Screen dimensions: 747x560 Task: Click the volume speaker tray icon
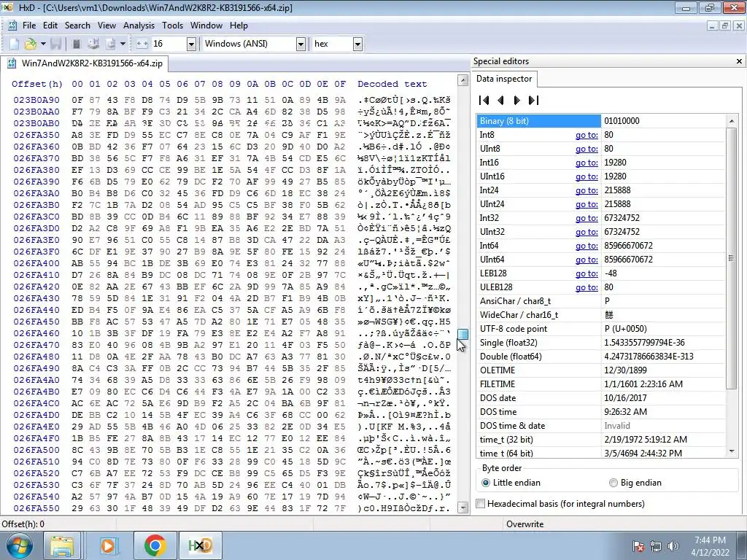tap(673, 546)
